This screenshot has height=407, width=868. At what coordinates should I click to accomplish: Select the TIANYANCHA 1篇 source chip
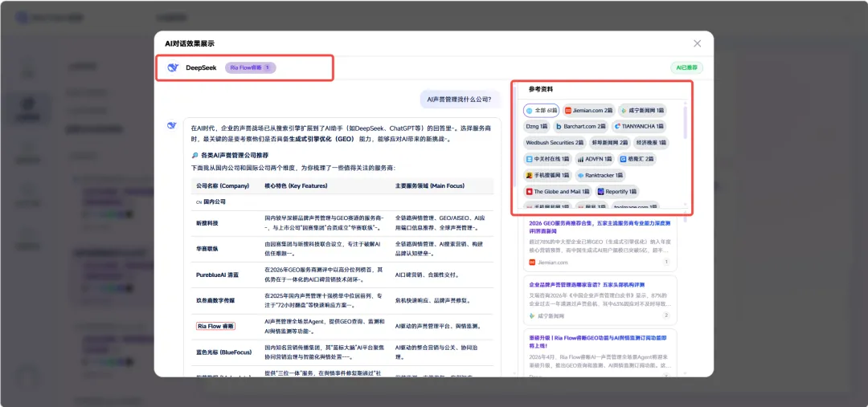639,126
